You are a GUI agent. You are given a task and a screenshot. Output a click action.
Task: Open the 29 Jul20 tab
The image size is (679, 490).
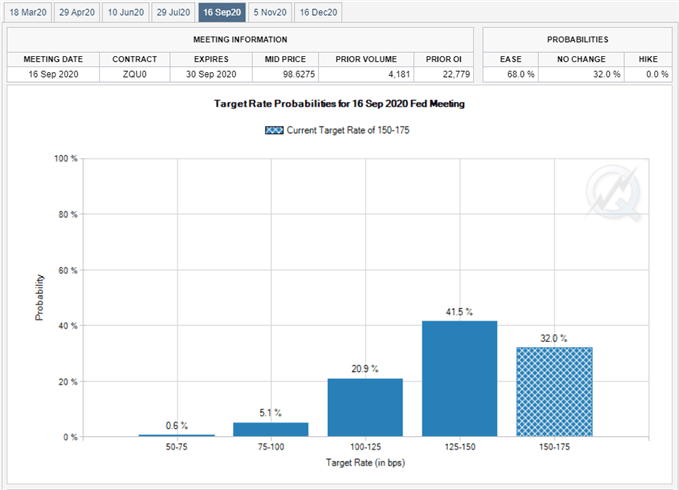[x=173, y=13]
